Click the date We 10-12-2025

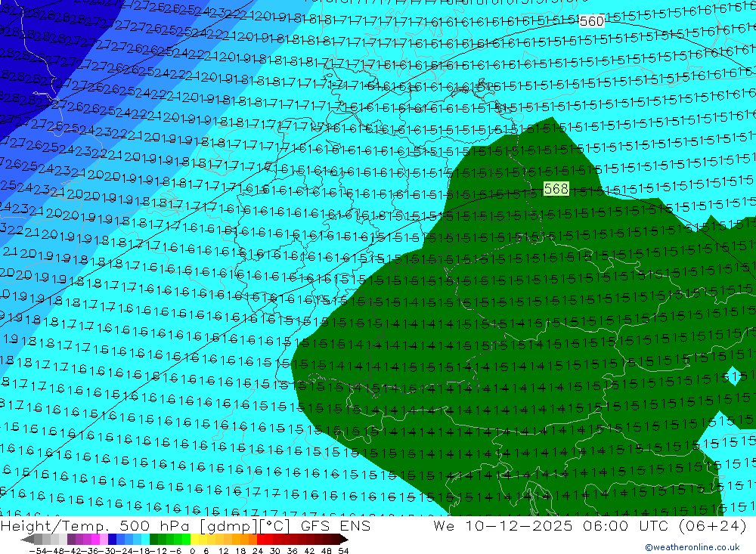[x=497, y=526]
